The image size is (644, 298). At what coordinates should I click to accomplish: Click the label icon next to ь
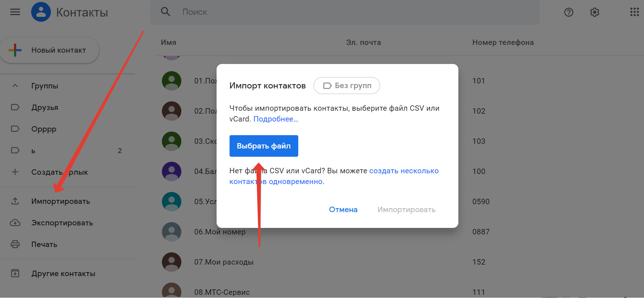pos(15,150)
